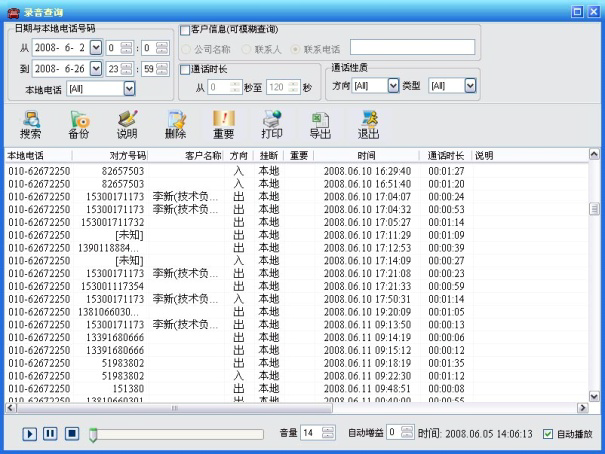
Task: Select the record at 2008.06.11 09:14:19
Action: 296,338
